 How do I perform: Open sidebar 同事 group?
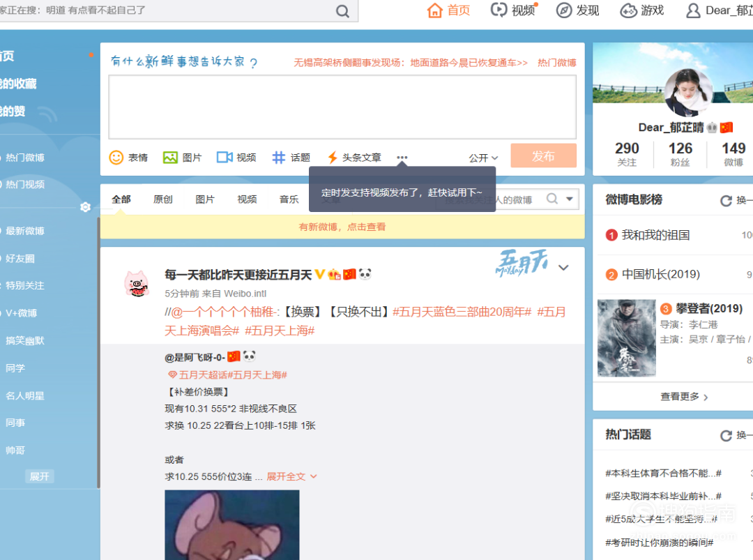tap(15, 423)
